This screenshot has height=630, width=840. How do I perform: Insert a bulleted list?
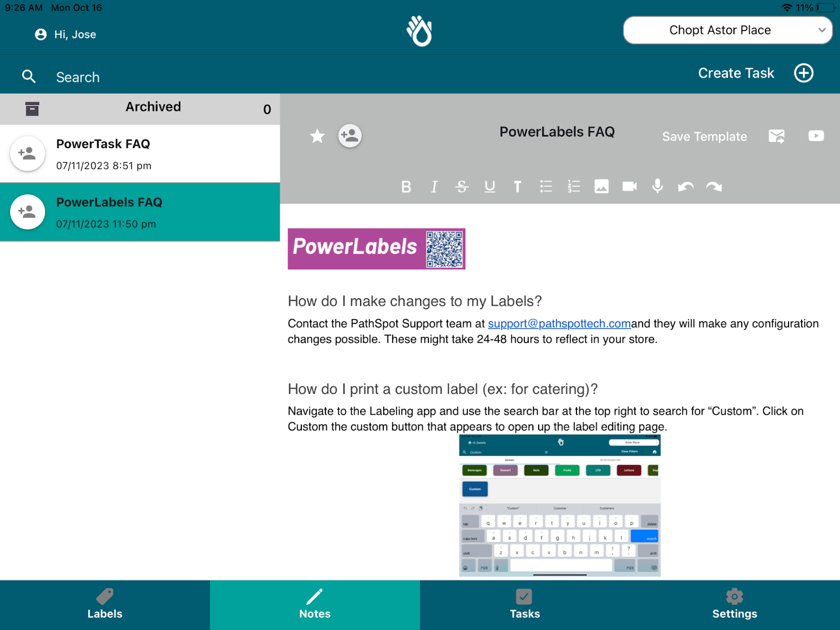click(546, 186)
